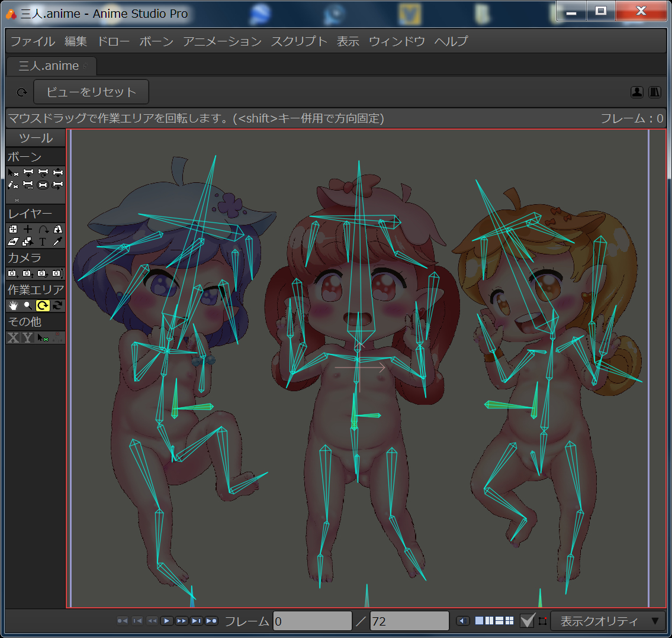The height and width of the screenshot is (638, 672).
Task: Jump to the end of animation
Action: tap(211, 620)
